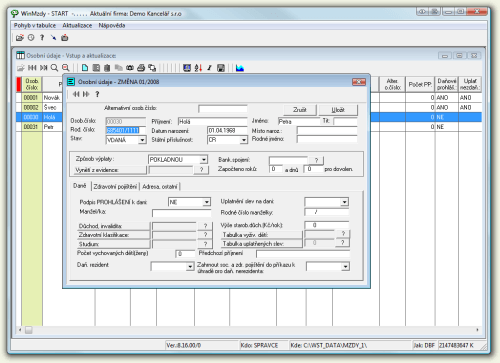The width and height of the screenshot is (500, 363).
Task: Click the Studium button
Action: pos(113,244)
